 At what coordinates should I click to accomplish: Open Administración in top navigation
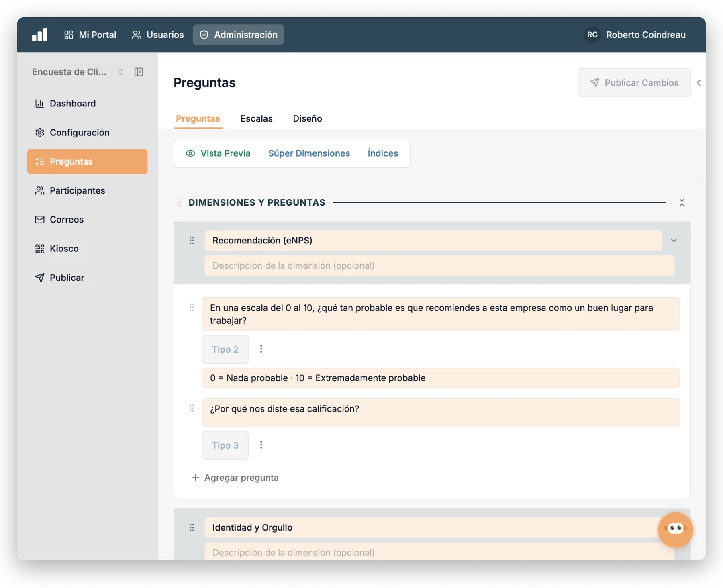point(238,35)
